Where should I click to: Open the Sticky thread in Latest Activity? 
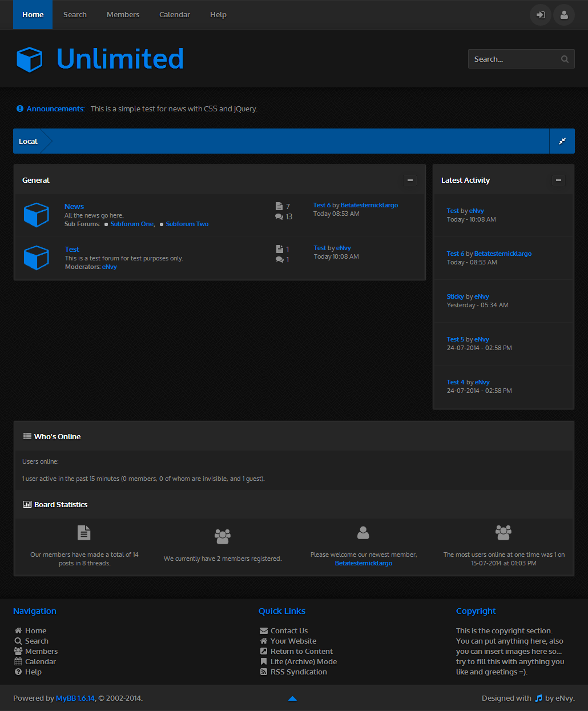pos(455,296)
